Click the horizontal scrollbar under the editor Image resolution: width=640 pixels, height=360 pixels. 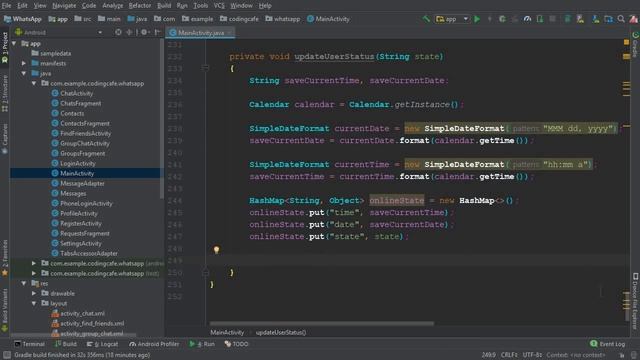(x=322, y=324)
